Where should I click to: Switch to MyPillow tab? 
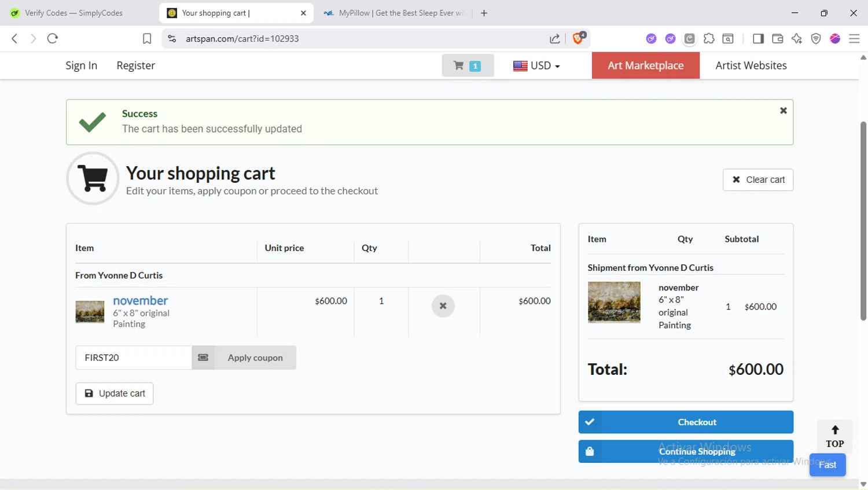393,13
